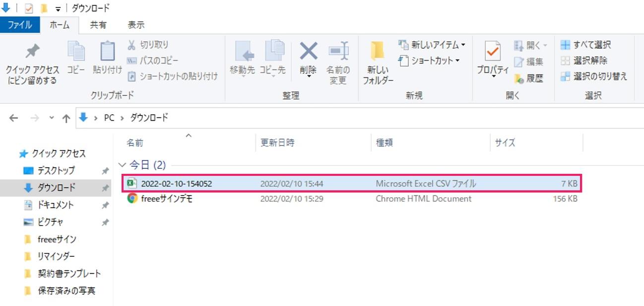The height and width of the screenshot is (306, 644).
Task: Choose Copy path (パスのコピー)
Action: pos(152,60)
